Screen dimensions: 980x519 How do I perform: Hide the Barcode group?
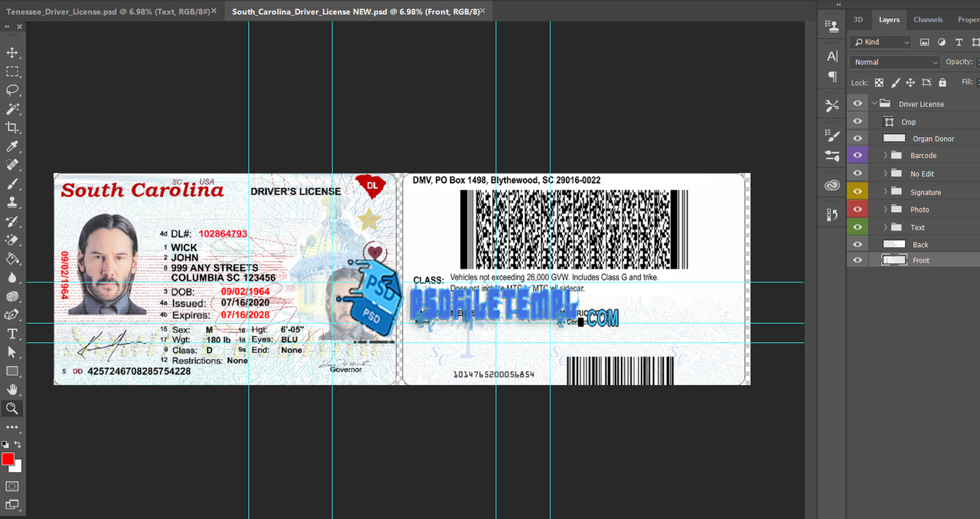[857, 155]
